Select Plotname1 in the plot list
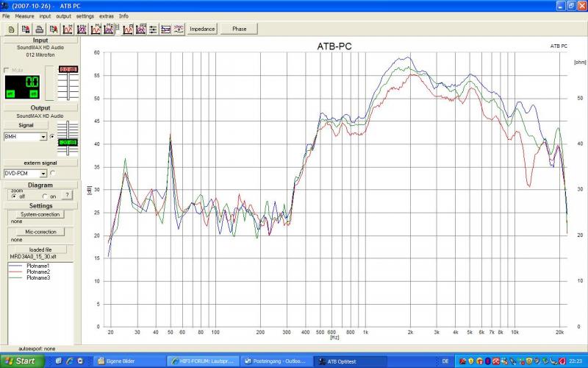588x368 pixels. coord(38,266)
